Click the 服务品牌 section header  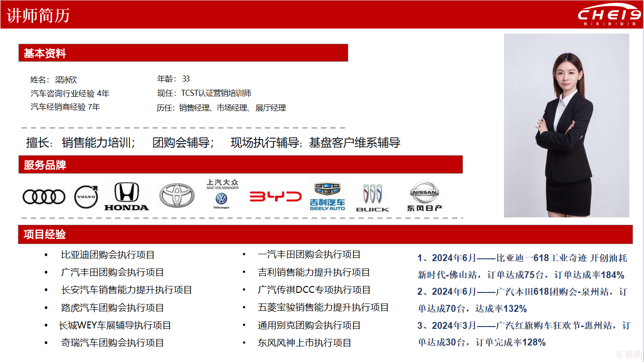240,164
